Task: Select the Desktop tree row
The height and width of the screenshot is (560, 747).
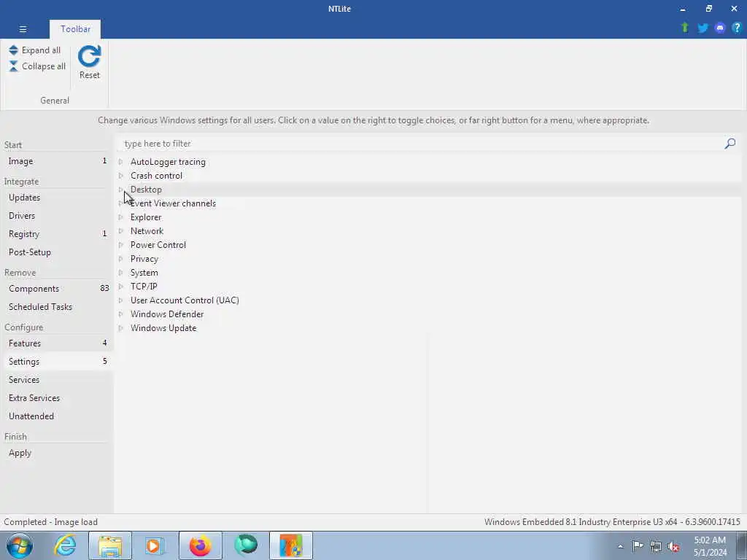Action: pos(429,190)
